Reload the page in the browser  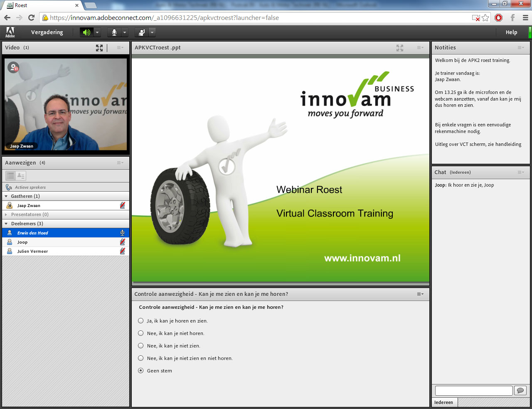tap(31, 17)
